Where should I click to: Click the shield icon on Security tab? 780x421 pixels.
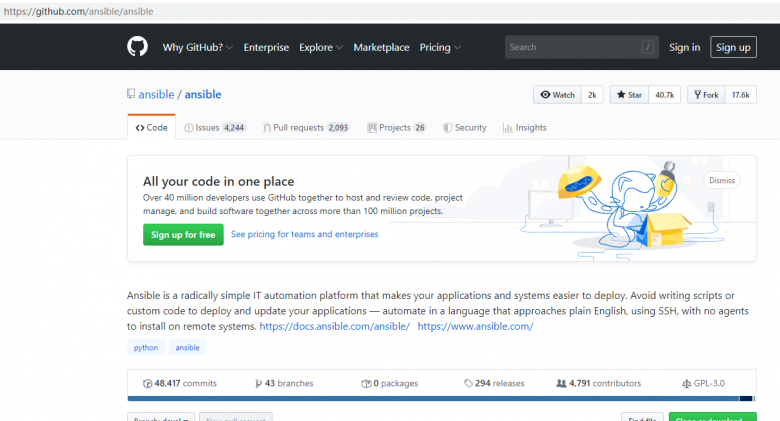(x=447, y=128)
